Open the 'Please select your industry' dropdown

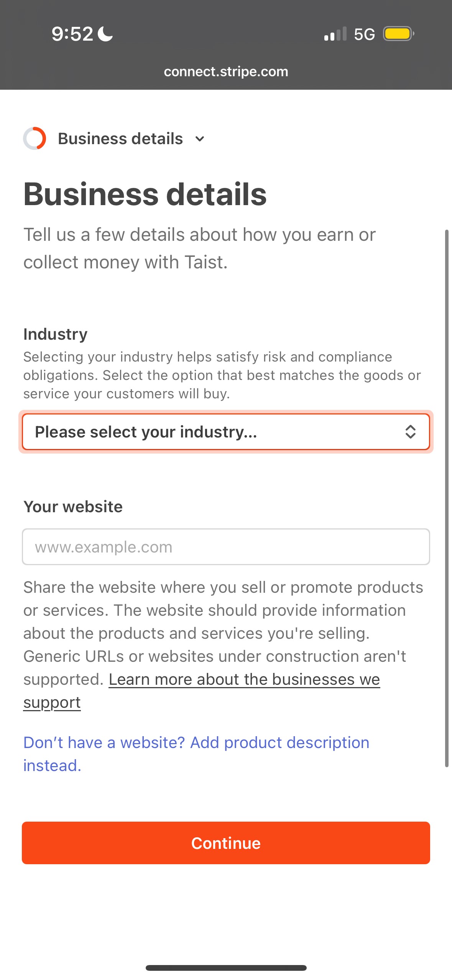coord(215,432)
